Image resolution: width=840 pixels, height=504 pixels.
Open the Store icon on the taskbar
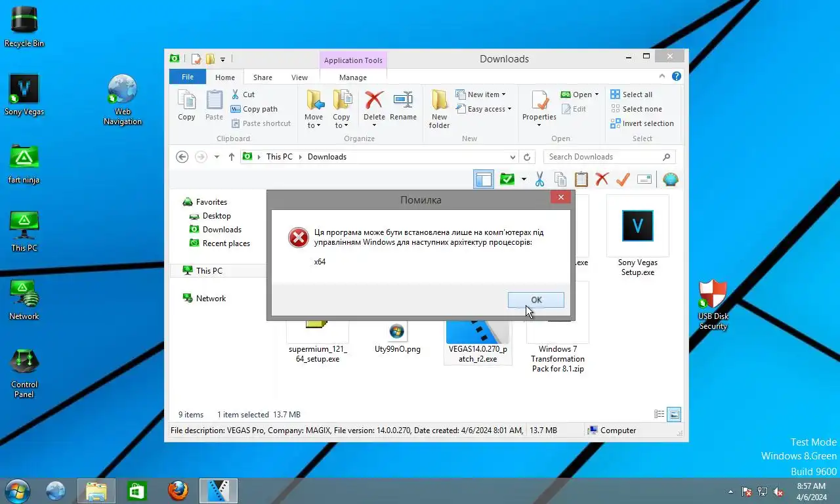coord(136,490)
